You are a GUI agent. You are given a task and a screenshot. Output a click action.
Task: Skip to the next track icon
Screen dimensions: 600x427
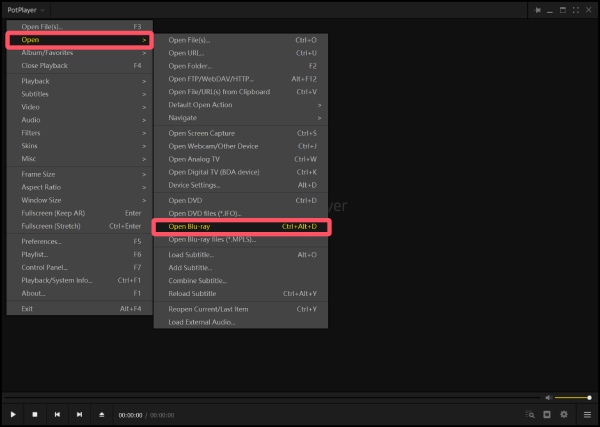pos(79,414)
